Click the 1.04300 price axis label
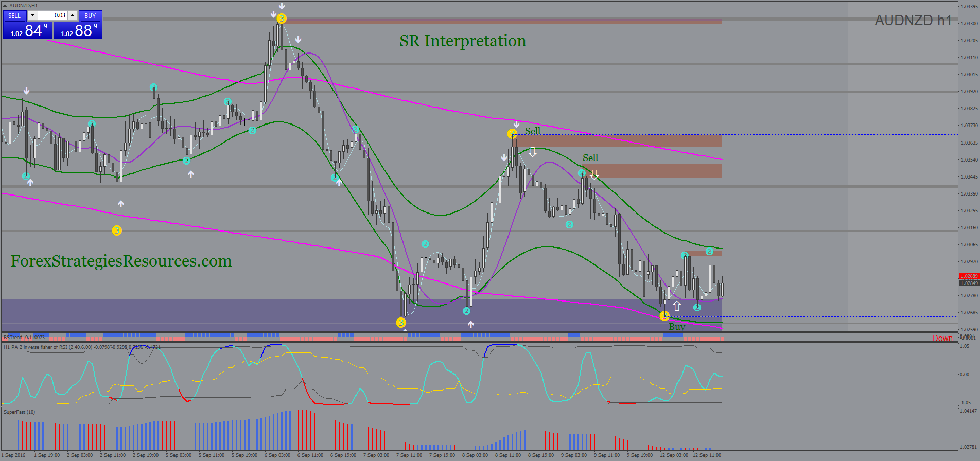The width and height of the screenshot is (980, 461). pos(970,23)
